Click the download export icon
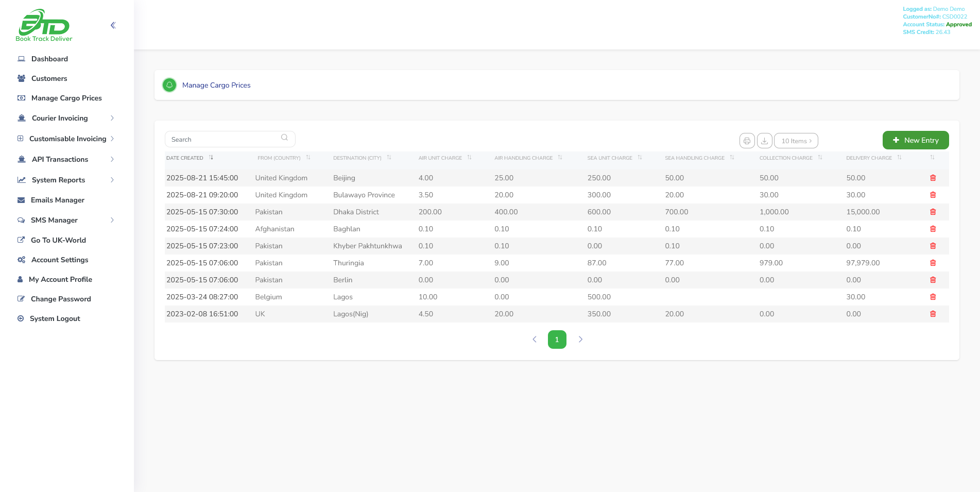This screenshot has height=492, width=980. coord(764,140)
